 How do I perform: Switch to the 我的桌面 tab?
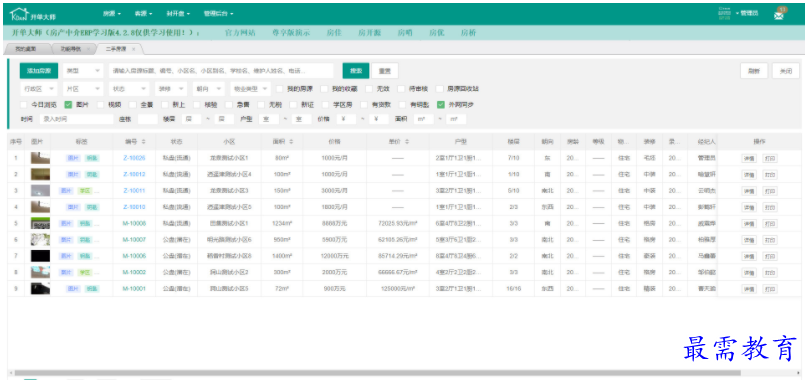click(27, 49)
